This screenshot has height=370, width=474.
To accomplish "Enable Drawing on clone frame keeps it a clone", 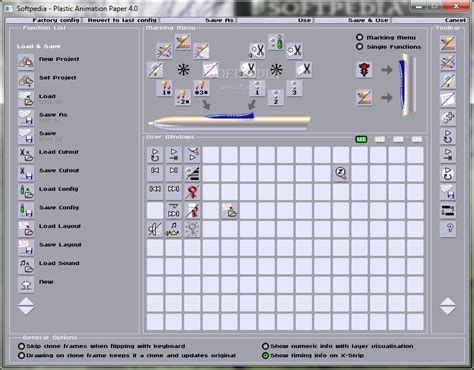I will (x=21, y=355).
